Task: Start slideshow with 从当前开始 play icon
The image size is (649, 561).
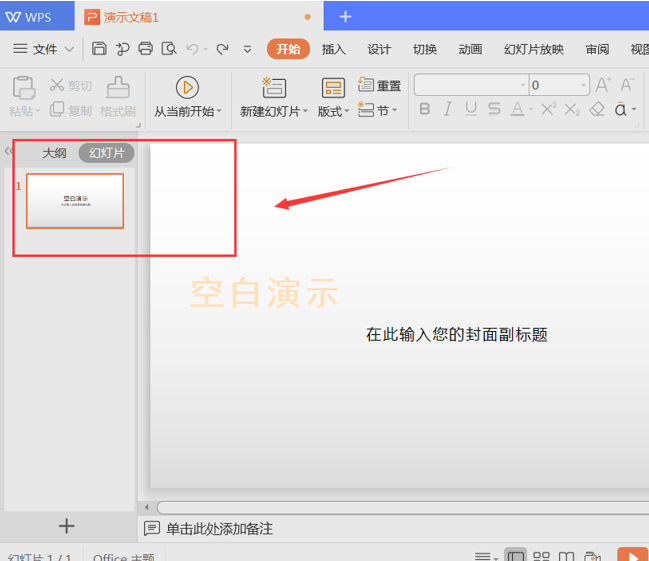Action: pos(187,87)
